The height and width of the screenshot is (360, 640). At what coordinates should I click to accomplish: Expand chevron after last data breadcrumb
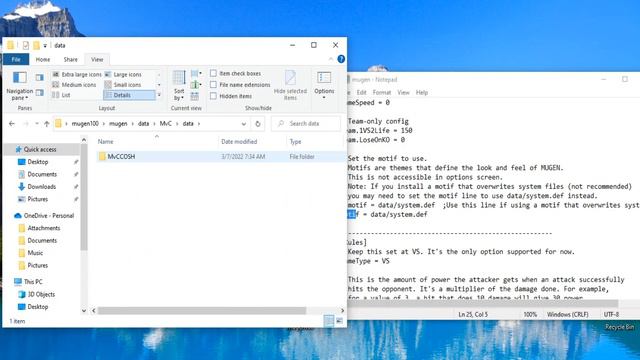click(199, 124)
